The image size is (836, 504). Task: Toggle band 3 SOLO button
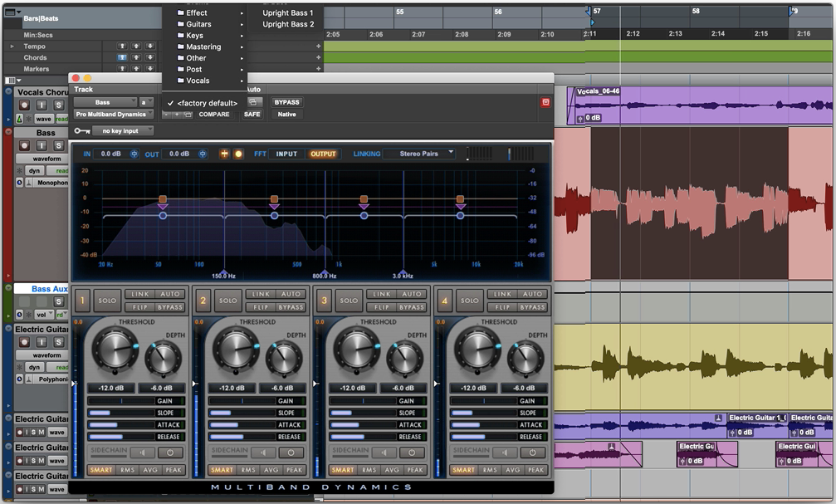[x=349, y=301]
